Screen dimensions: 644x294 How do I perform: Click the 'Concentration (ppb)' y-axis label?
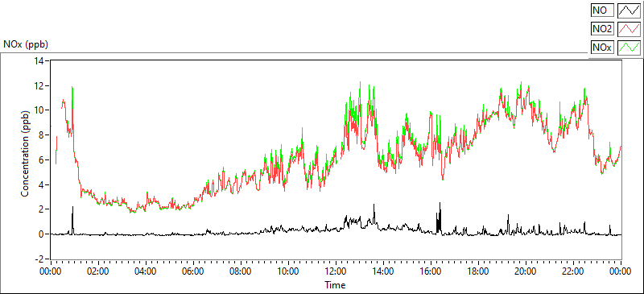click(x=25, y=153)
